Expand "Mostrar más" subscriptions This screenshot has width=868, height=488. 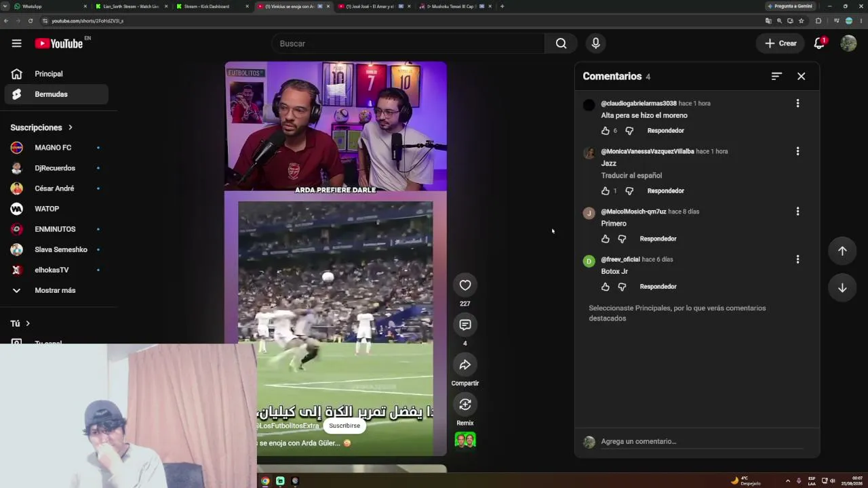[x=56, y=290]
